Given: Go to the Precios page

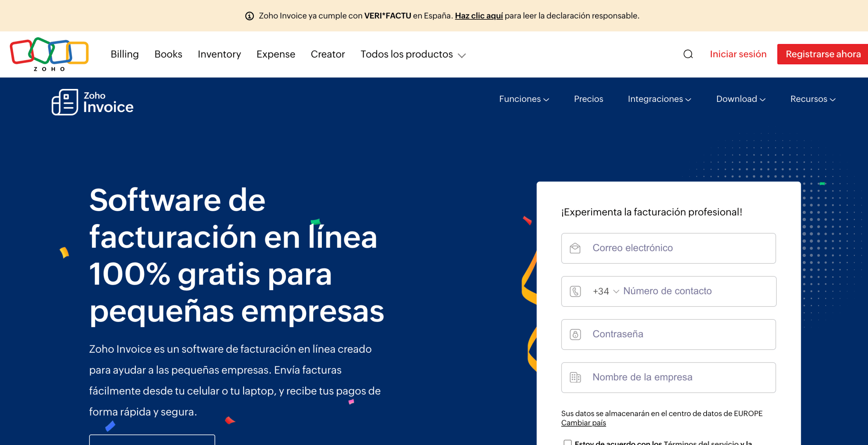Looking at the screenshot, I should [x=588, y=99].
